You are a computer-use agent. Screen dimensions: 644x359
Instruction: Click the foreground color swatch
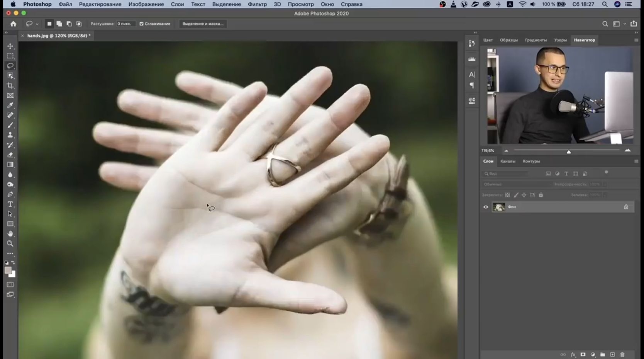click(x=8, y=271)
